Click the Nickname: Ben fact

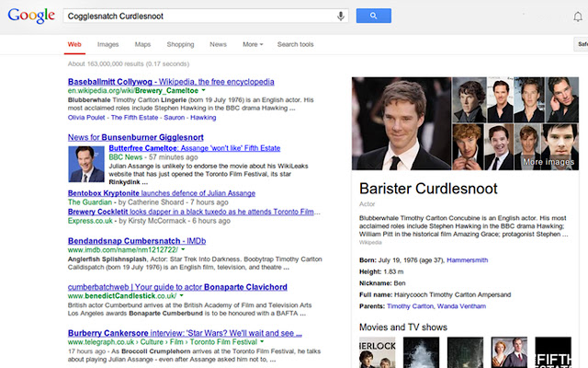click(382, 283)
